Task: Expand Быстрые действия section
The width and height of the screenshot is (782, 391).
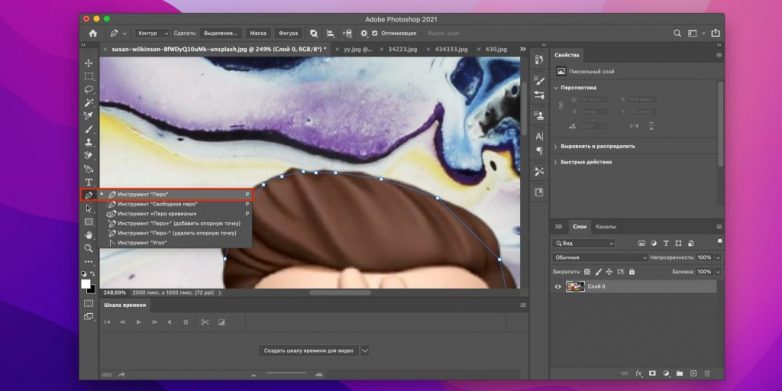Action: [556, 162]
